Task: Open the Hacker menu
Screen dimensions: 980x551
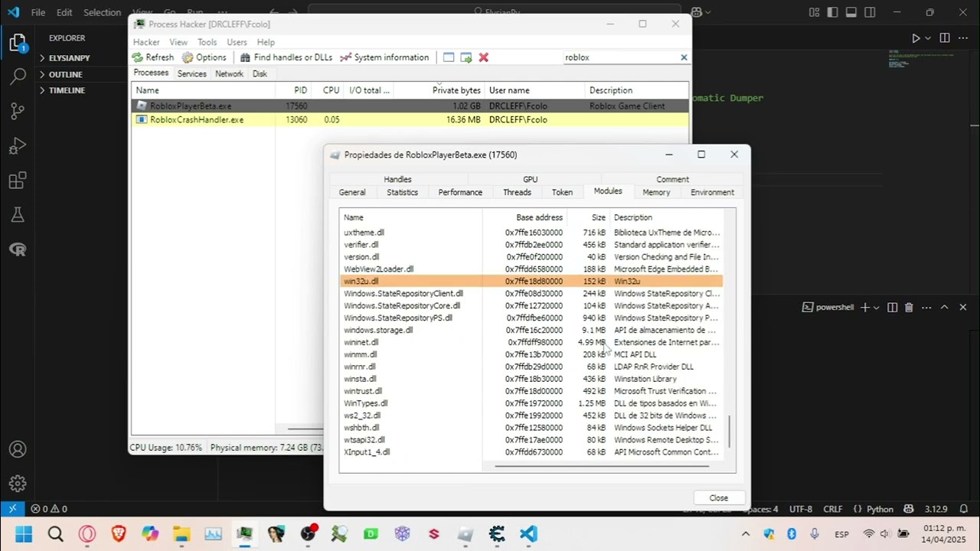Action: (x=146, y=42)
